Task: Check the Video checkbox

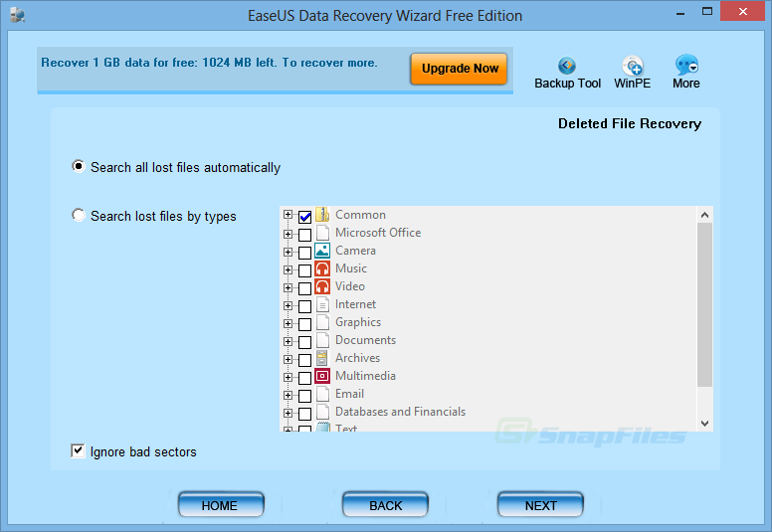Action: 304,288
